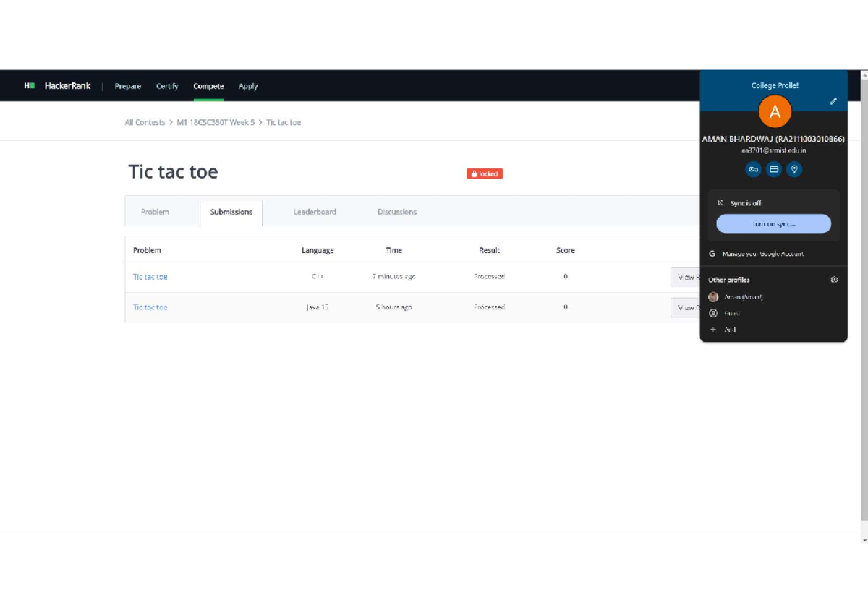
Task: Open Tic tac toe Java 15 submission link
Action: [150, 307]
